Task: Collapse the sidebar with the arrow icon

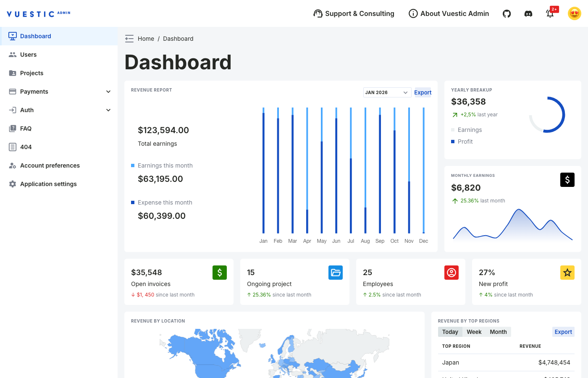Action: click(x=129, y=38)
